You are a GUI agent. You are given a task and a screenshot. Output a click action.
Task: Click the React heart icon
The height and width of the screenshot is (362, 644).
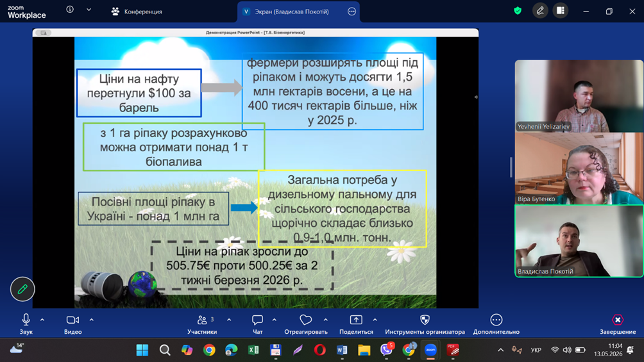(x=305, y=324)
